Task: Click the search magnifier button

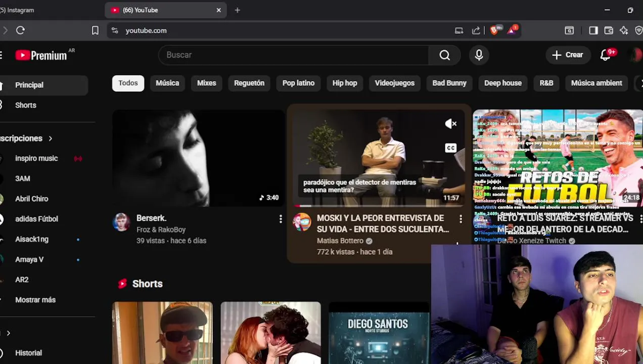Action: point(444,55)
